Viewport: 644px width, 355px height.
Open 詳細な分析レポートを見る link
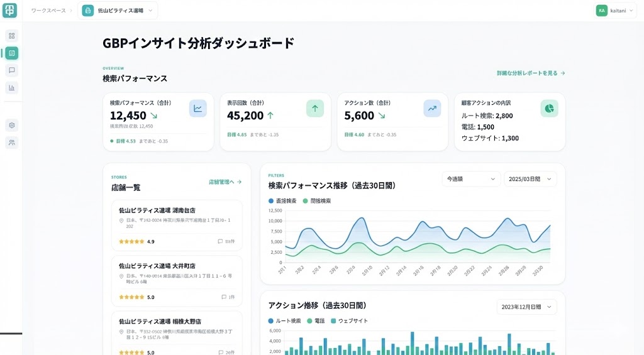[x=531, y=73]
